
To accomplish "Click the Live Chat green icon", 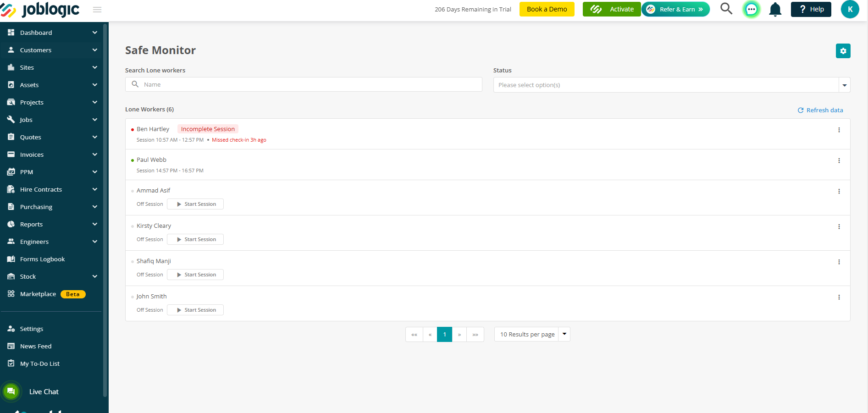I will pos(11,391).
